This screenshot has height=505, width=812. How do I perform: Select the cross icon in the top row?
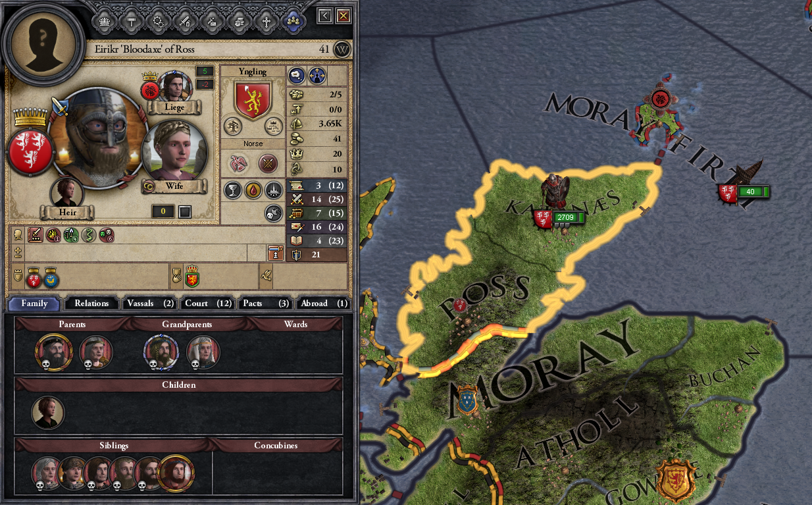(x=266, y=21)
